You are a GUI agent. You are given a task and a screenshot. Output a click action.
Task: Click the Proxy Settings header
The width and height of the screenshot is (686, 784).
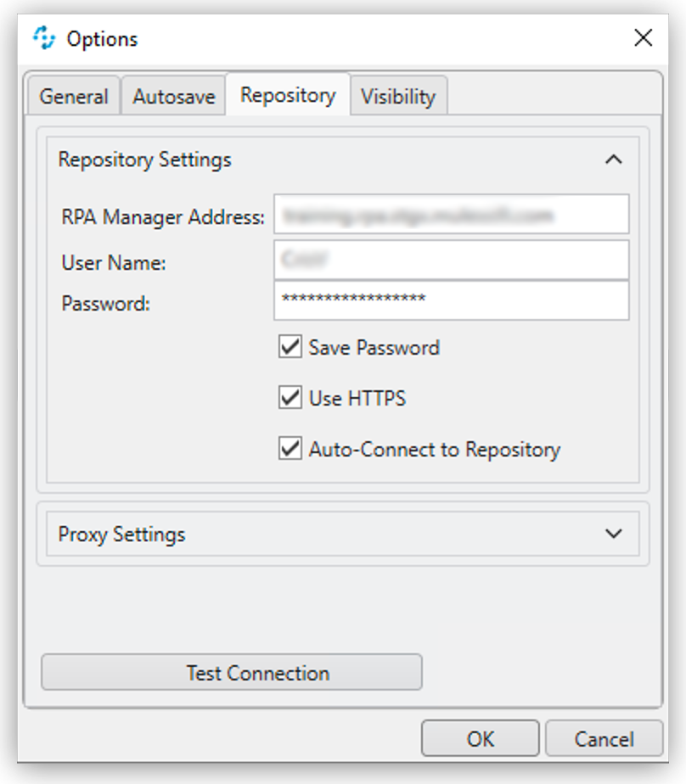(121, 535)
